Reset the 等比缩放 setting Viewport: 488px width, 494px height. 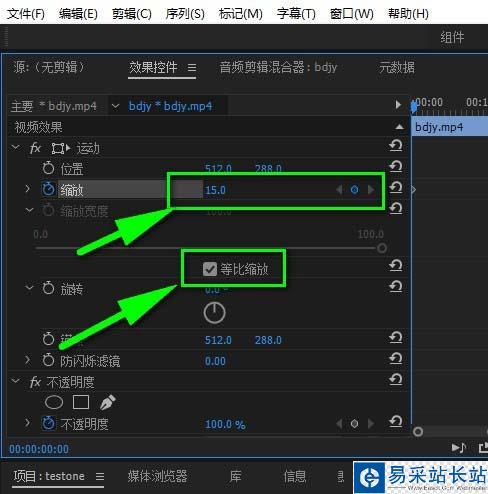pos(396,266)
